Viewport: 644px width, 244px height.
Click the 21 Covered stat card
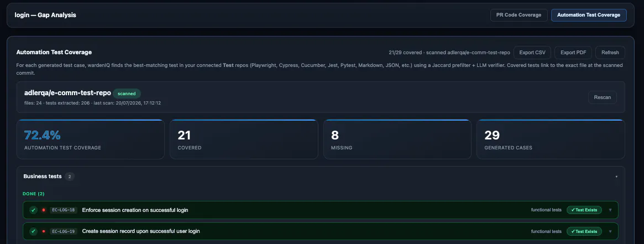244,139
